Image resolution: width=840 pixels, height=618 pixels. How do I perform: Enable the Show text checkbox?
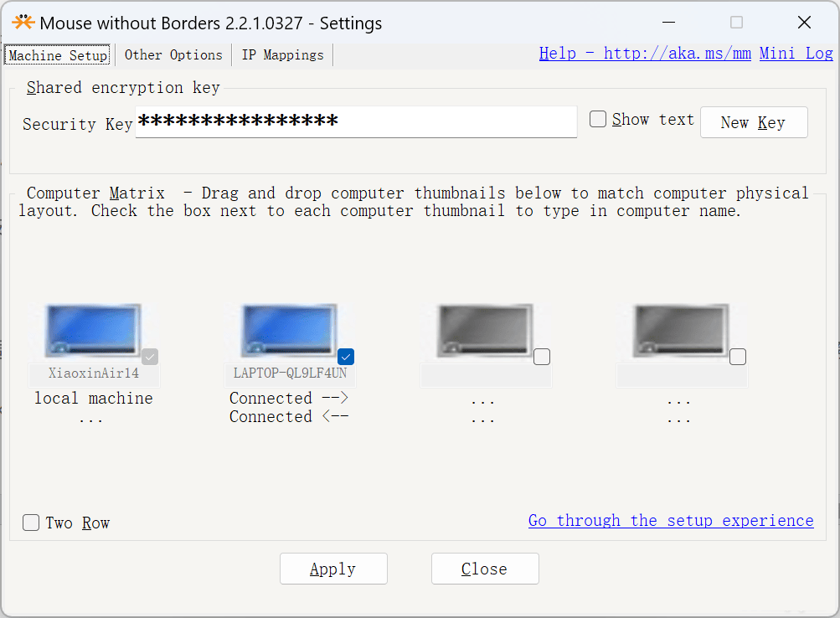(x=598, y=120)
